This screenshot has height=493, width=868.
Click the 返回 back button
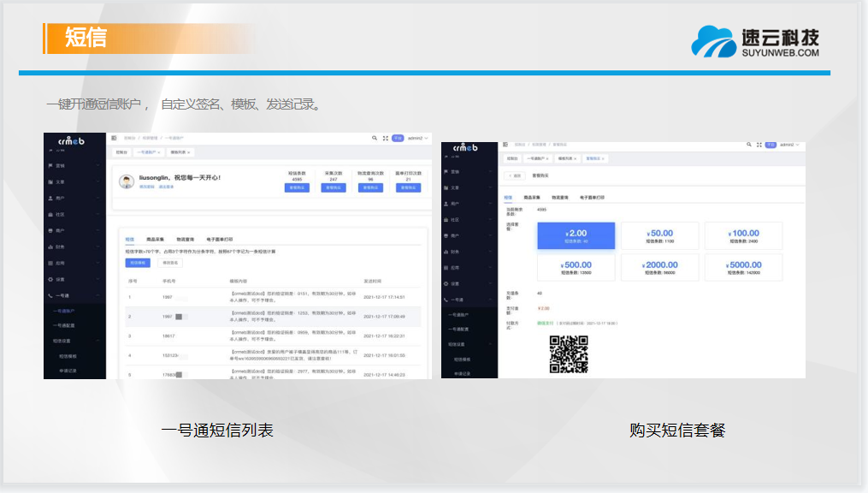514,175
